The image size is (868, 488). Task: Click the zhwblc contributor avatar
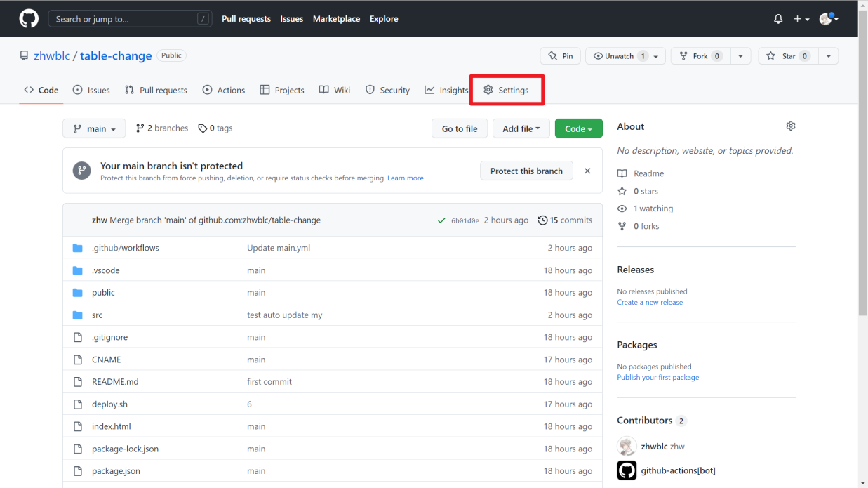click(627, 447)
